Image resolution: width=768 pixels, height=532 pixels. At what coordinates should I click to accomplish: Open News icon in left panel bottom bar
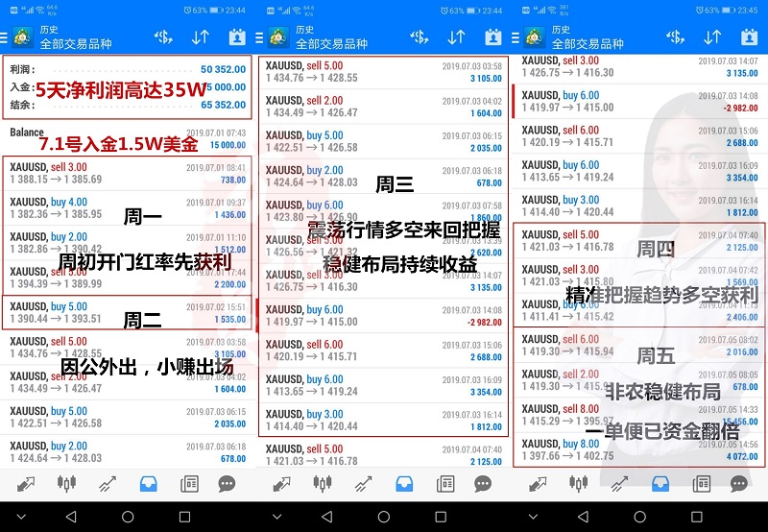pyautogui.click(x=189, y=483)
